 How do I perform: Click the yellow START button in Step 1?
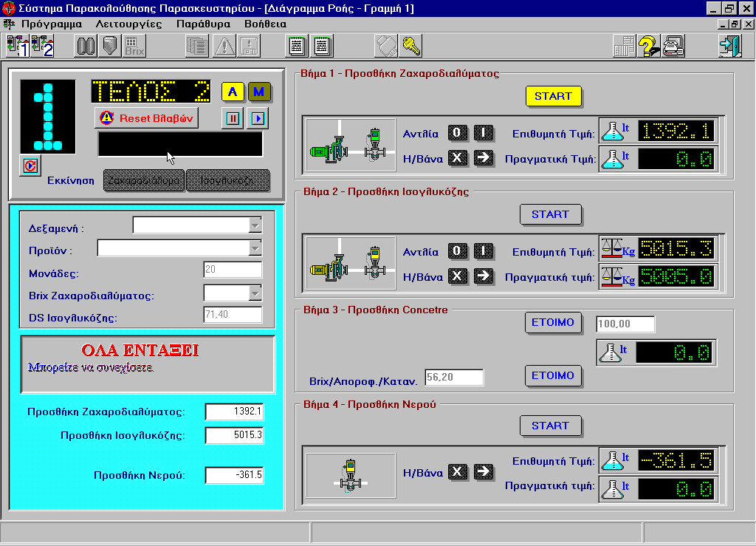click(553, 96)
